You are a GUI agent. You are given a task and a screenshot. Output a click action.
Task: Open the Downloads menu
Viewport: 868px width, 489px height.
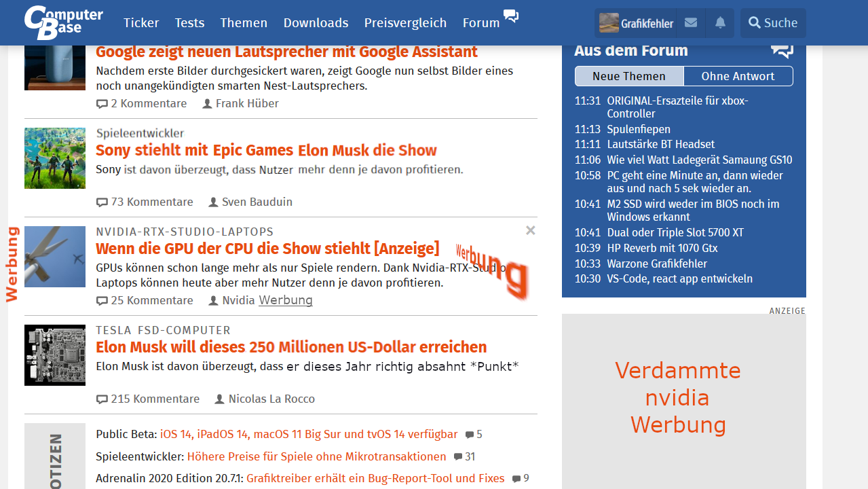click(x=316, y=22)
